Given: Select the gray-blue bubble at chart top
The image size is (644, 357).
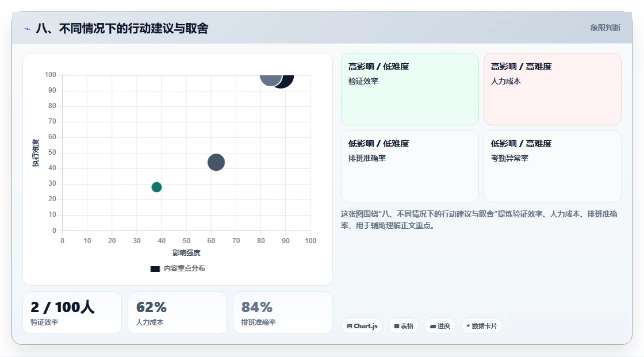Looking at the screenshot, I should coord(271,80).
